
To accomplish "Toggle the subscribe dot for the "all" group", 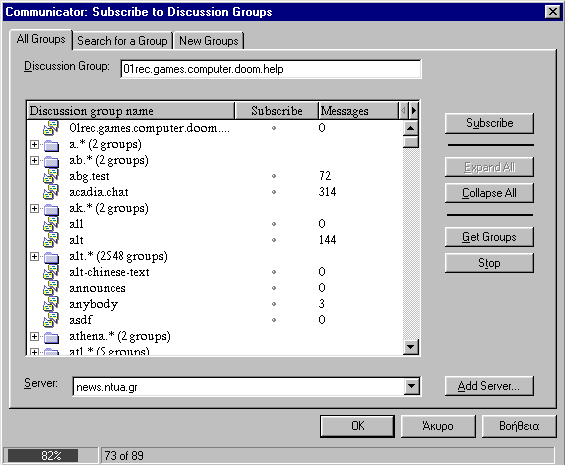I will pos(274,224).
